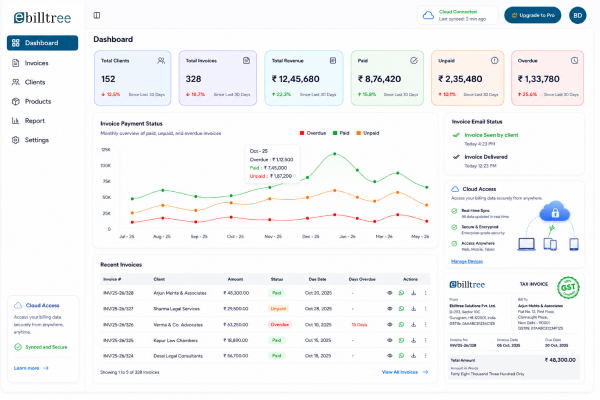The width and height of the screenshot is (600, 400).
Task: Click Learn more in the Cloud Access card
Action: pyautogui.click(x=31, y=368)
